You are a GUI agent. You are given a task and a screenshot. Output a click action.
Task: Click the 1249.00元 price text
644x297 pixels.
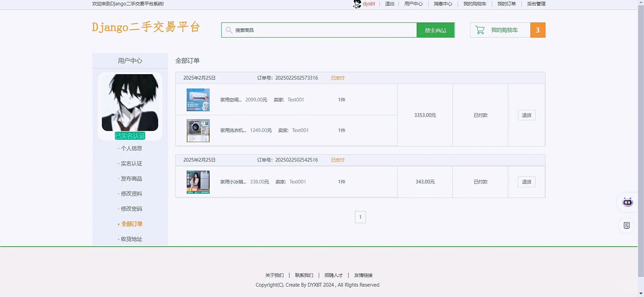click(261, 130)
